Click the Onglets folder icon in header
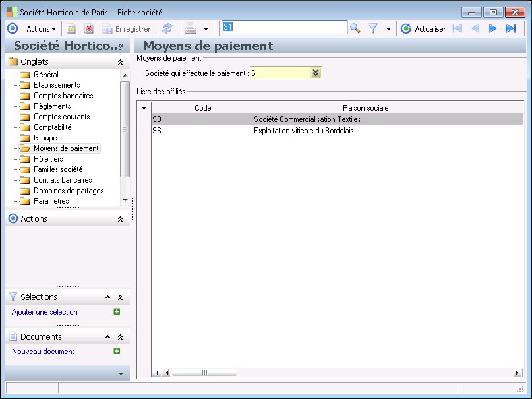 pos(13,61)
